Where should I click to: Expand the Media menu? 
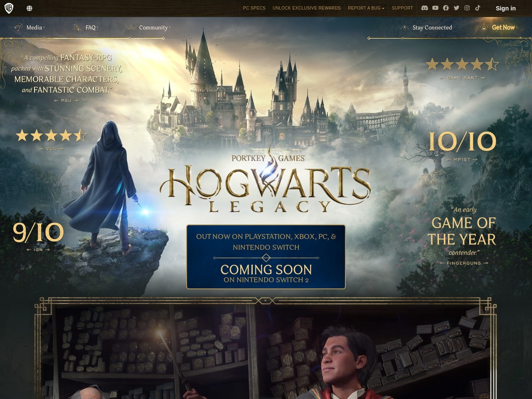click(35, 27)
